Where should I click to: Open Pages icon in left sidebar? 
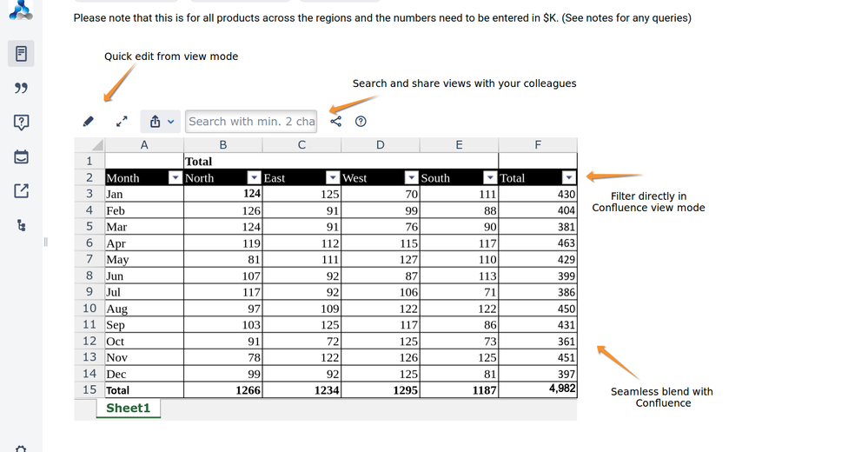pyautogui.click(x=21, y=54)
